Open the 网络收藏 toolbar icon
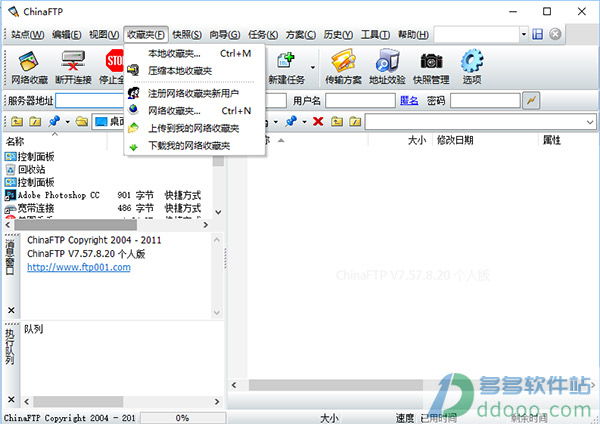 (x=29, y=67)
